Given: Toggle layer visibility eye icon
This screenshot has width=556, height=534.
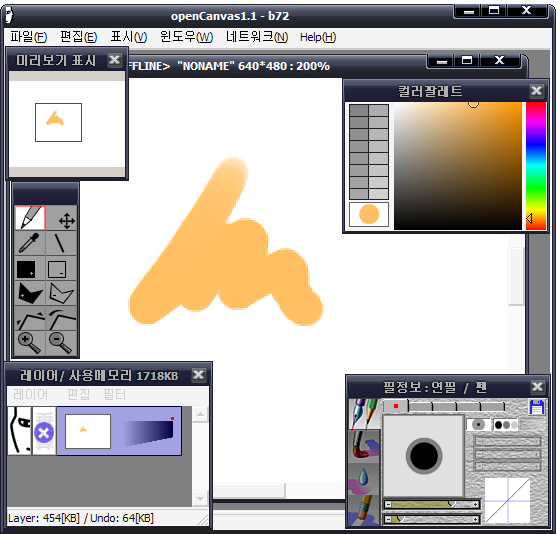Looking at the screenshot, I should tap(20, 430).
